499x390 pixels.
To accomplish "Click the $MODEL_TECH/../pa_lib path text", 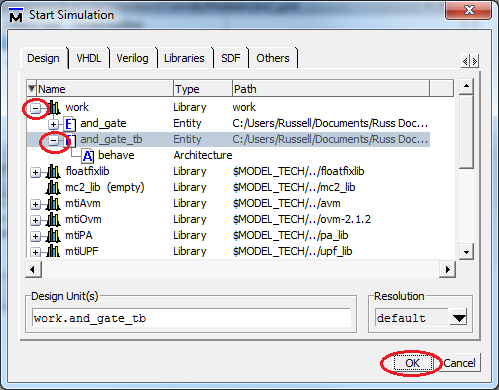I will (x=290, y=236).
